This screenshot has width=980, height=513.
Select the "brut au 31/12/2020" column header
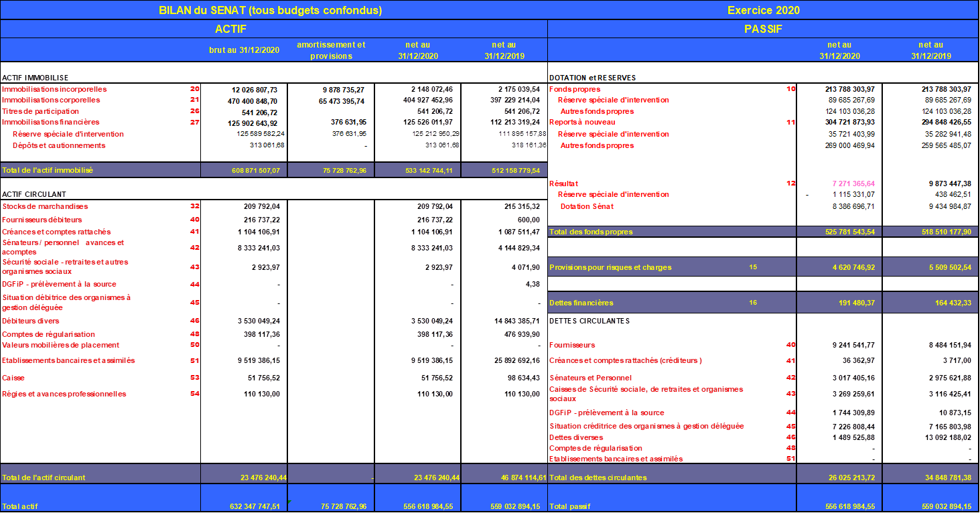tap(243, 50)
